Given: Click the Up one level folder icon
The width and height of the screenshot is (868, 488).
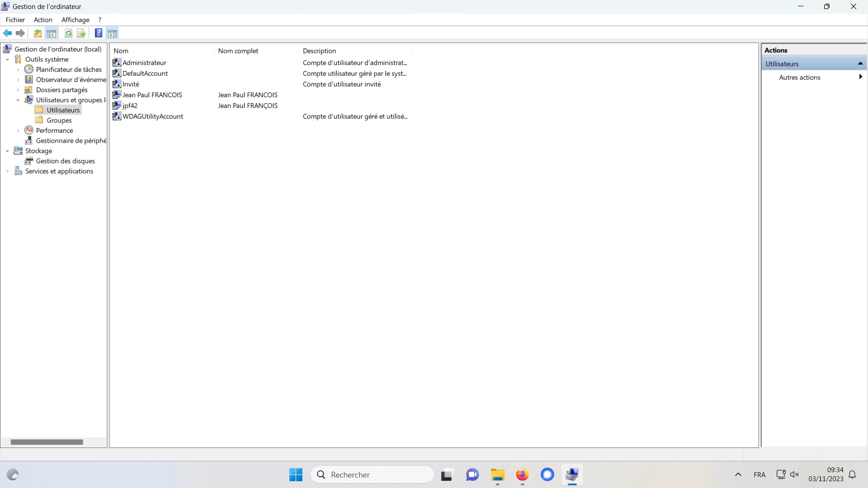Looking at the screenshot, I should [38, 33].
